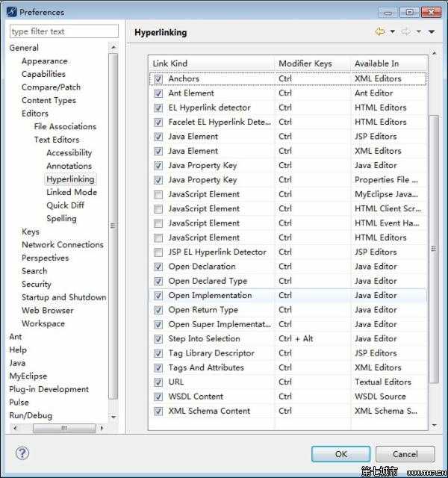Open Workspace preferences
The image size is (448, 478).
tap(43, 323)
